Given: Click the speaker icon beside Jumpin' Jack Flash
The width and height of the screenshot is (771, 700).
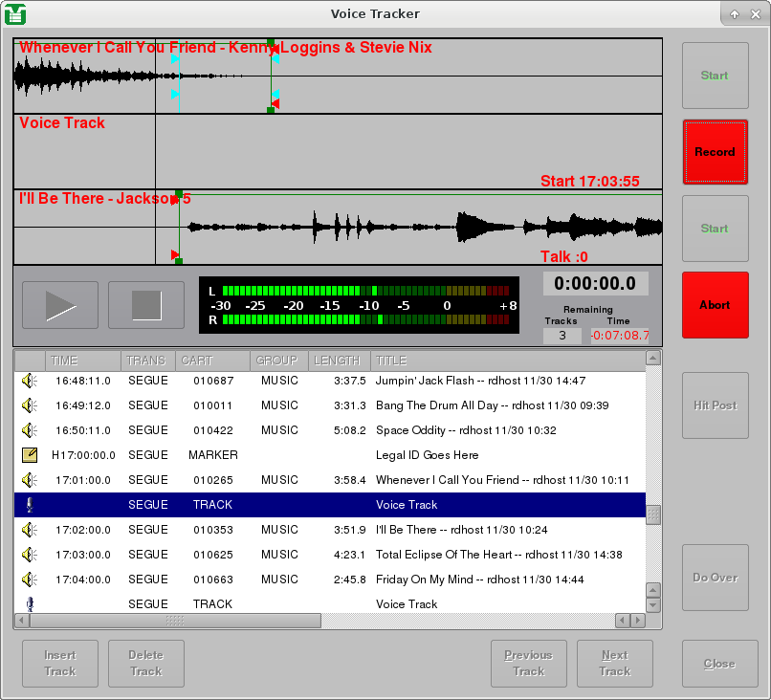Looking at the screenshot, I should 28,380.
